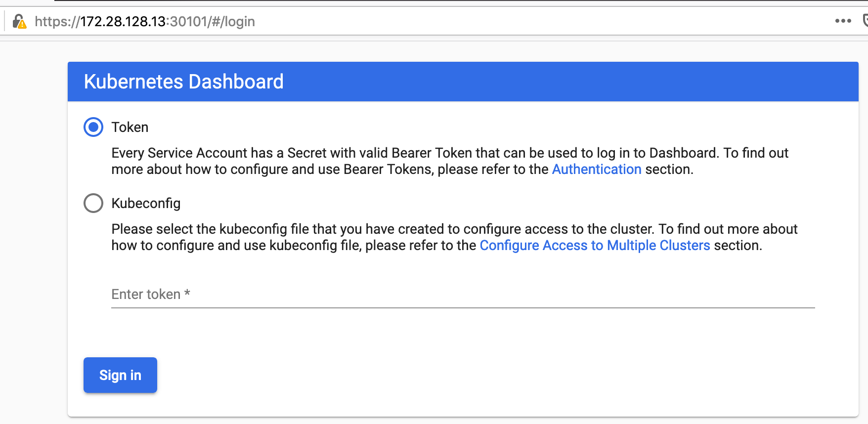
Task: Open the page actions three-dot menu
Action: (843, 21)
